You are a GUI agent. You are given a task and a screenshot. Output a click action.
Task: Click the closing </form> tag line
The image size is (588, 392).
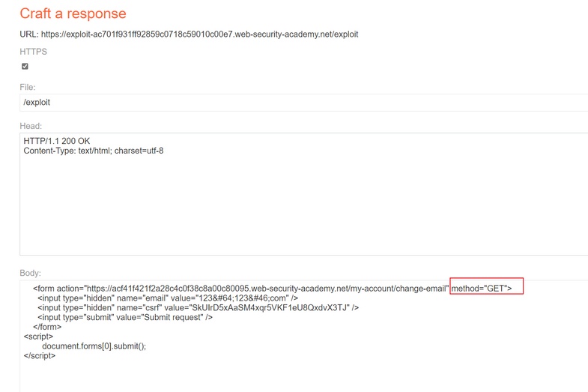pos(47,327)
